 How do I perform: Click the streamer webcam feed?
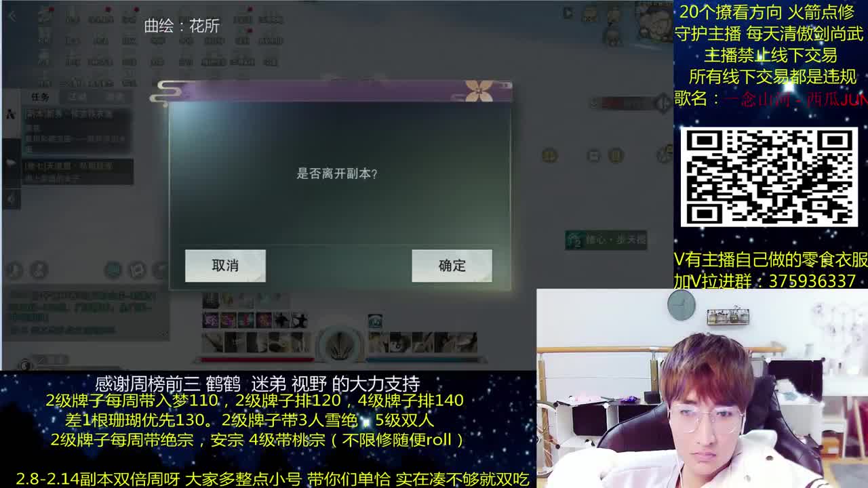pos(702,388)
